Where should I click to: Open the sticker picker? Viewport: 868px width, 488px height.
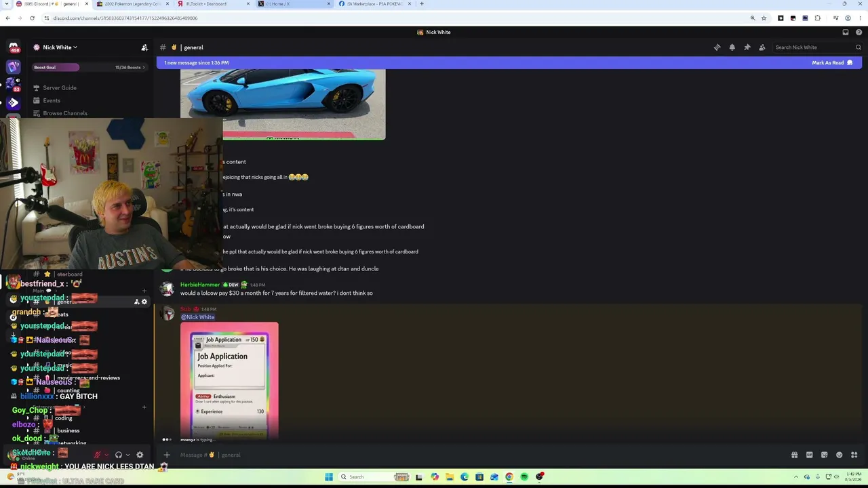[824, 455]
